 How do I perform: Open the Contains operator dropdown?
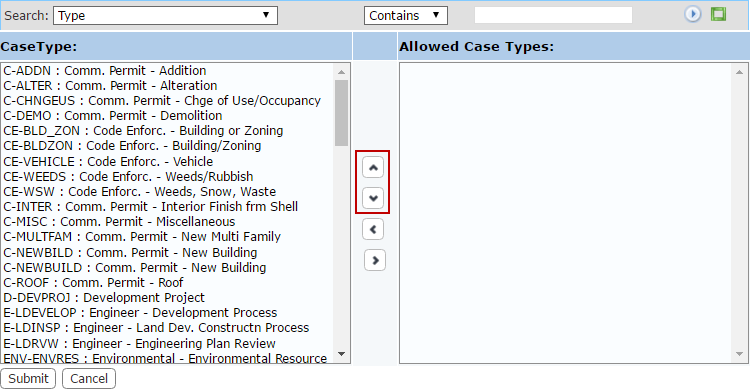tap(406, 15)
